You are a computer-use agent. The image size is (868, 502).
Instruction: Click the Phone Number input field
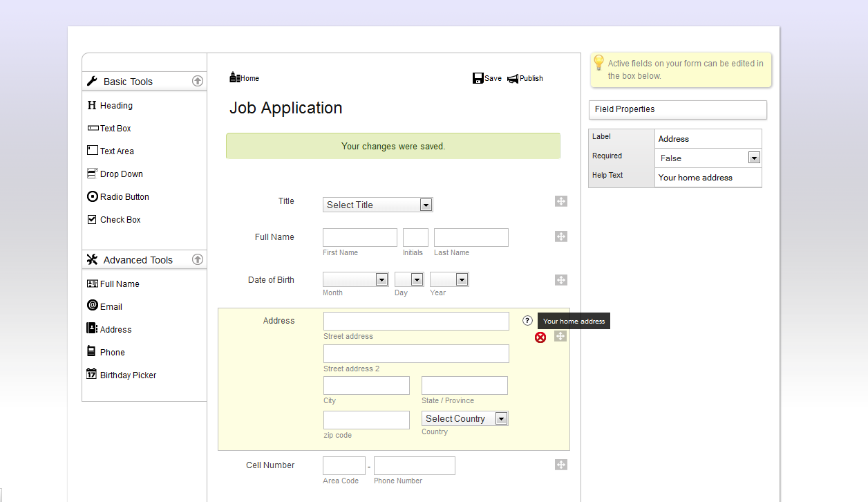[x=415, y=465]
